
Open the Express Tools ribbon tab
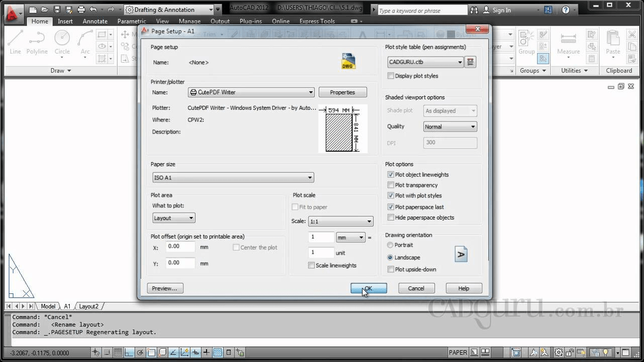(x=317, y=21)
